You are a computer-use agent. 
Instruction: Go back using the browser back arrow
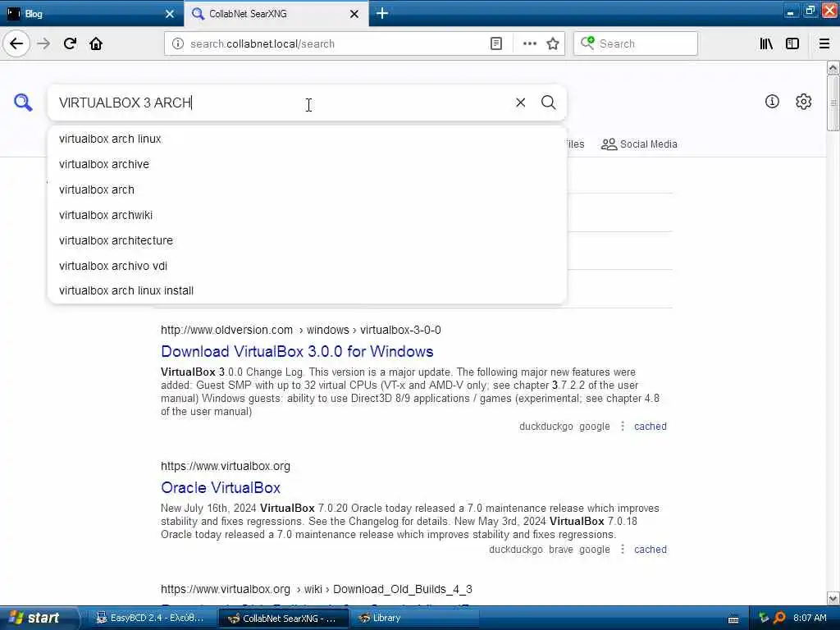click(16, 43)
